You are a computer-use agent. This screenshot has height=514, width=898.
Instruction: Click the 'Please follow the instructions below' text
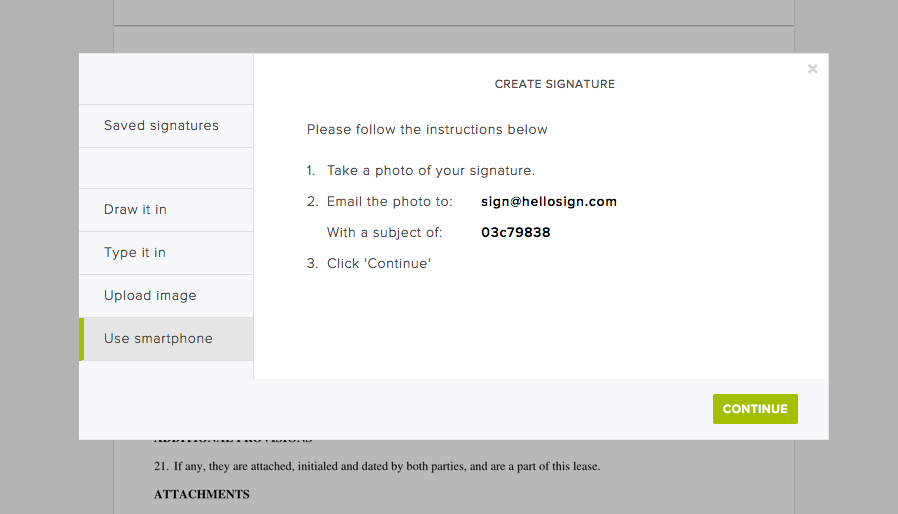[427, 130]
